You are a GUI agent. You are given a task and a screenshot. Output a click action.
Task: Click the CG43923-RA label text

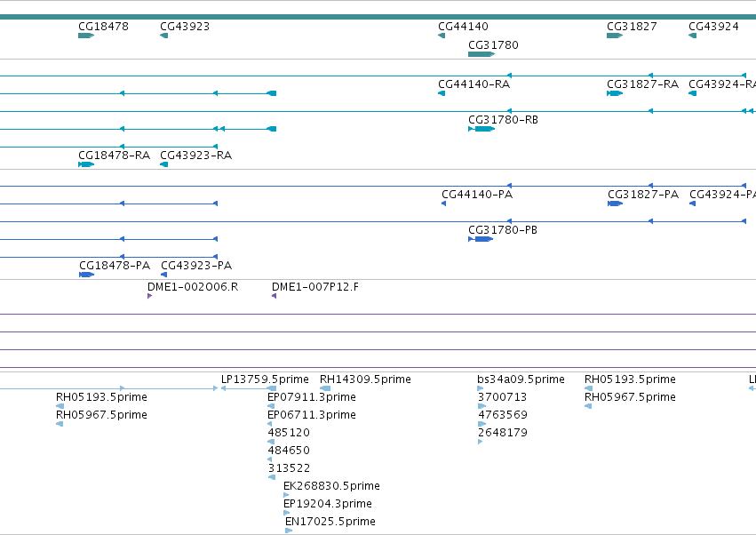[195, 156]
